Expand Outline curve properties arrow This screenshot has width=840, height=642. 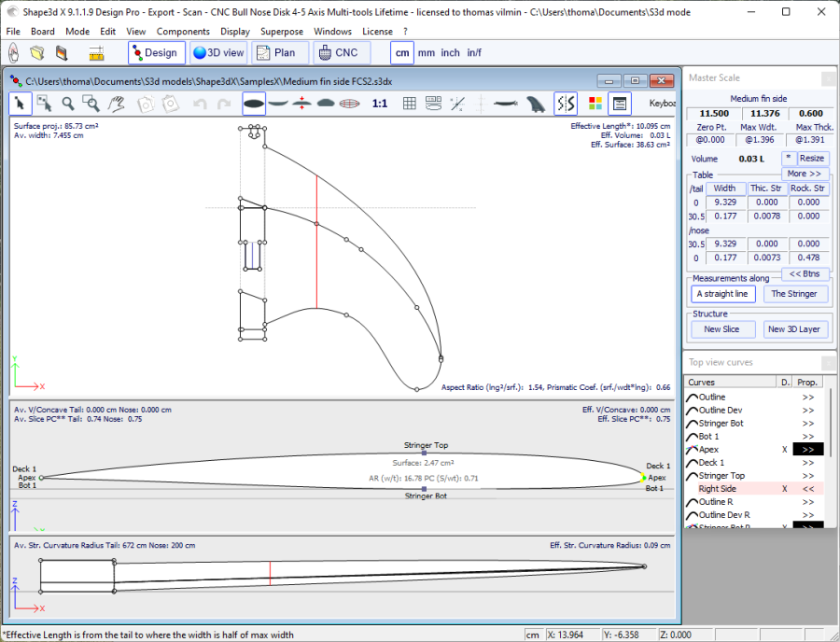pyautogui.click(x=807, y=398)
